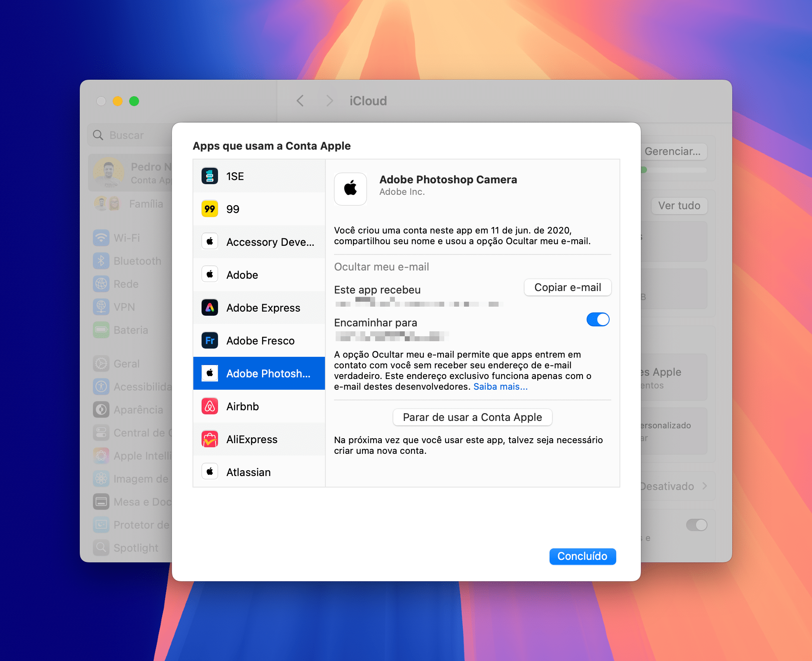Click the Adobe Photoshop Camera row icon
Screen dimensions: 812x661
(210, 373)
